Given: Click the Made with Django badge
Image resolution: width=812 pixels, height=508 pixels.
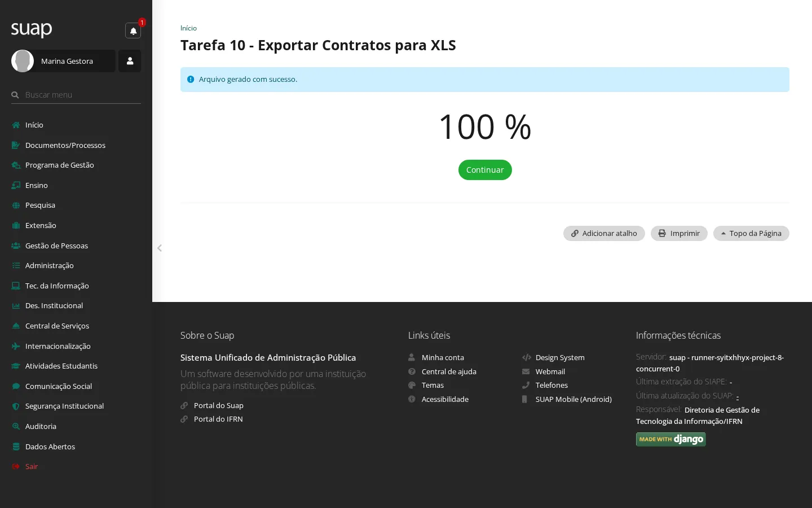Looking at the screenshot, I should (x=671, y=439).
